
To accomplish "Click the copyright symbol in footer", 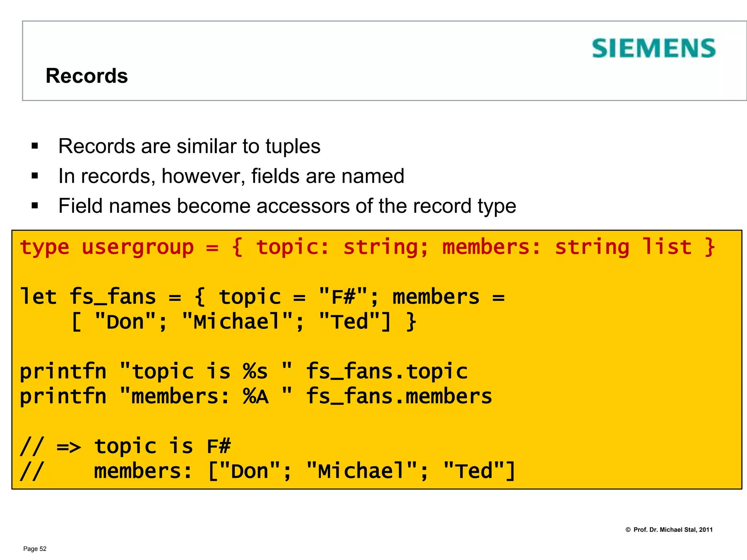I will [628, 530].
